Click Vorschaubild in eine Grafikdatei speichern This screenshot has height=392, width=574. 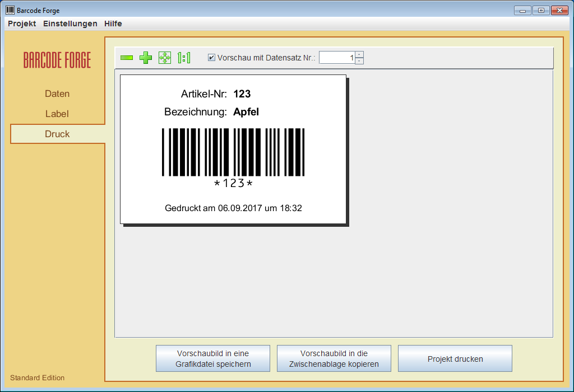[213, 358]
